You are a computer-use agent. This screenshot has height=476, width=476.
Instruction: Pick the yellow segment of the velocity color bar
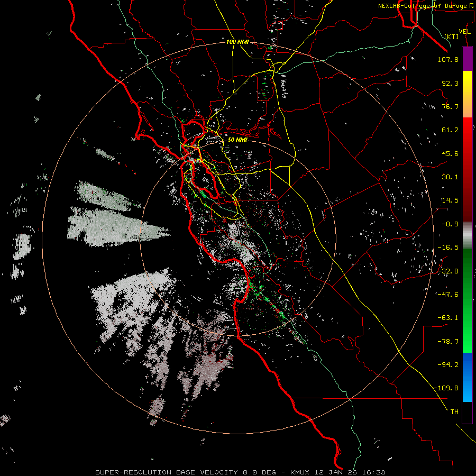point(467,94)
